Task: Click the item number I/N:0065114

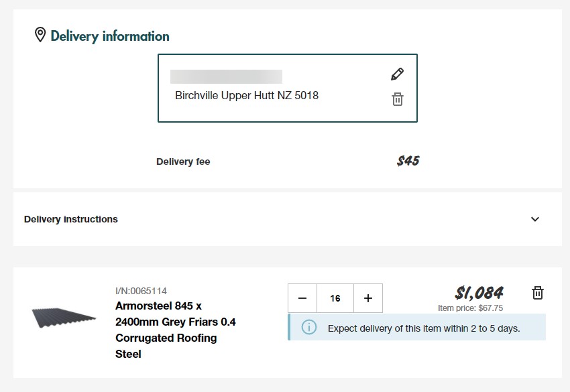Action: (x=141, y=291)
